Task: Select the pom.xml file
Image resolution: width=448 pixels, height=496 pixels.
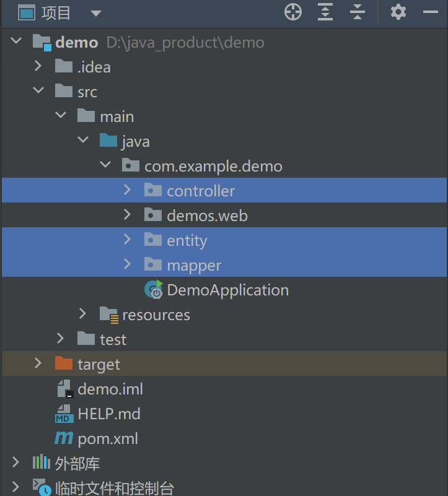Action: tap(103, 438)
